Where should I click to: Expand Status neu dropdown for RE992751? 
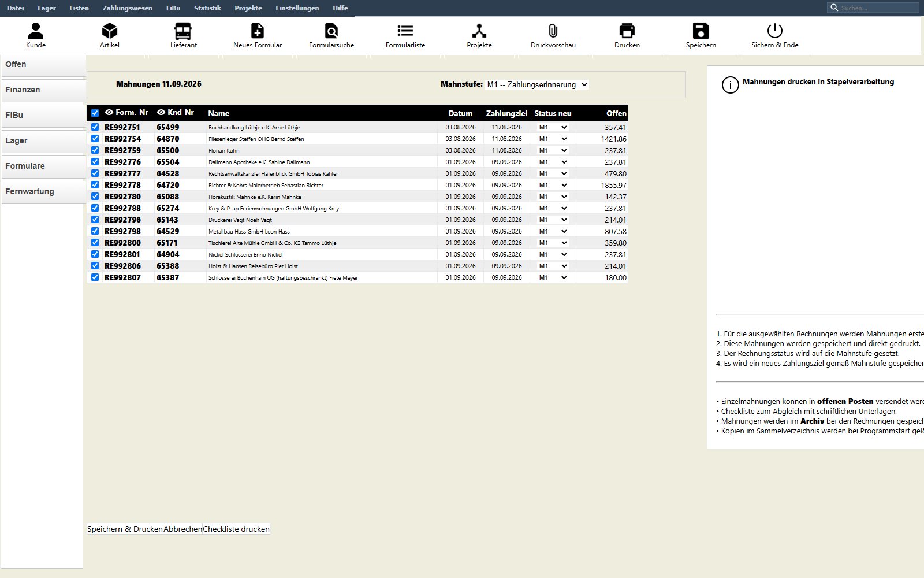[x=553, y=127]
